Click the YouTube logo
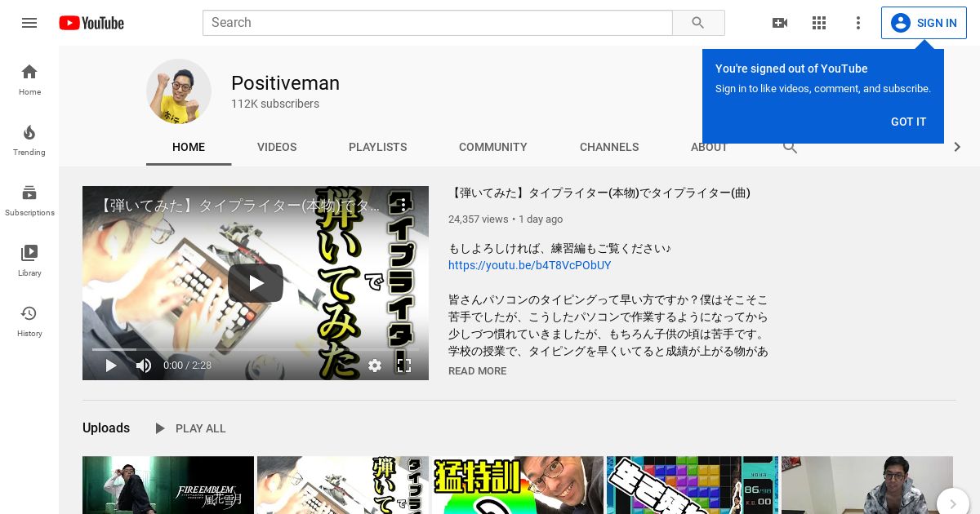The width and height of the screenshot is (980, 514). tap(91, 23)
